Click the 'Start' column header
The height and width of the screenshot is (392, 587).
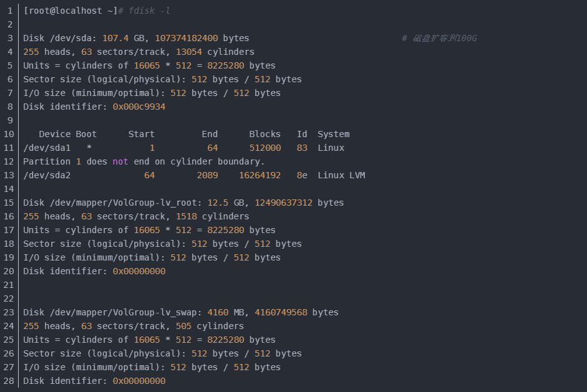click(x=141, y=134)
